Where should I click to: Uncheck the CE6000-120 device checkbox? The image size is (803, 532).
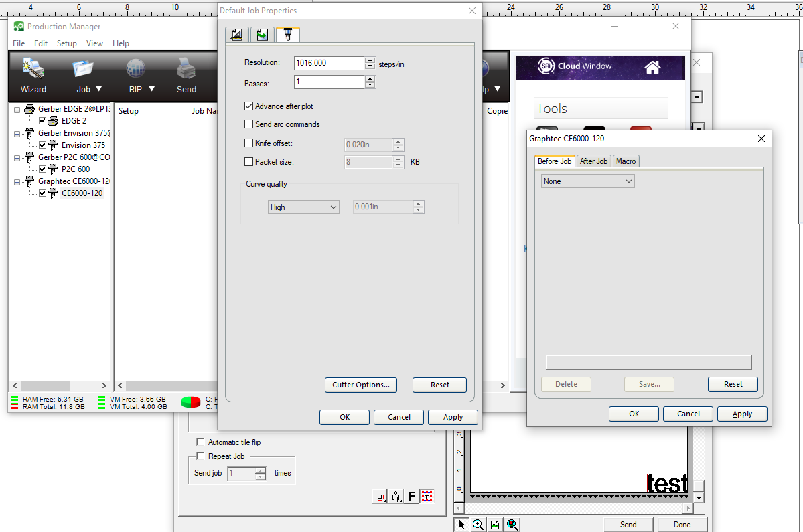42,193
